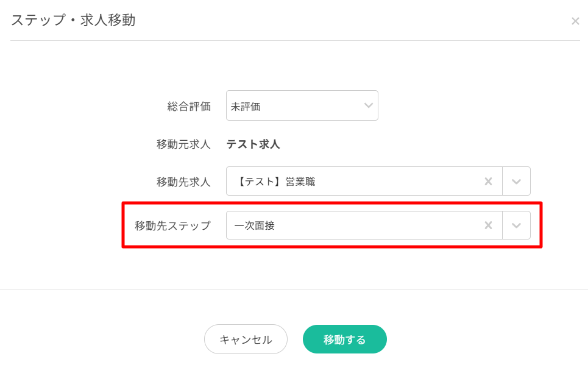Image resolution: width=588 pixels, height=387 pixels.
Task: Click empty space inside the 移動先ステップ combo box
Action: [x=378, y=225]
